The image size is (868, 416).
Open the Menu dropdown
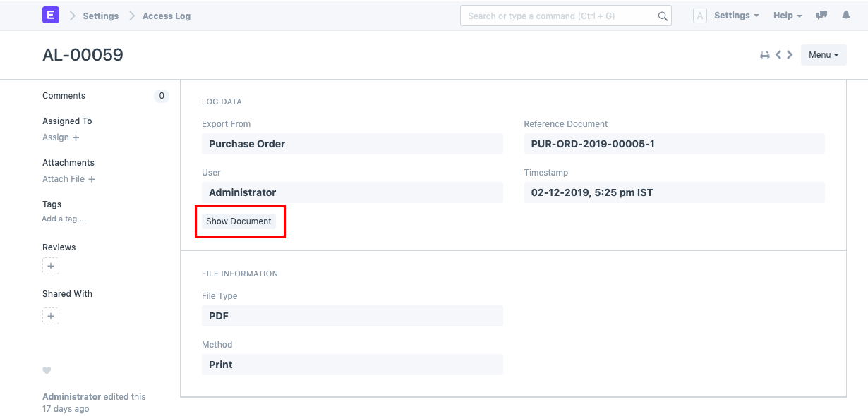(823, 54)
